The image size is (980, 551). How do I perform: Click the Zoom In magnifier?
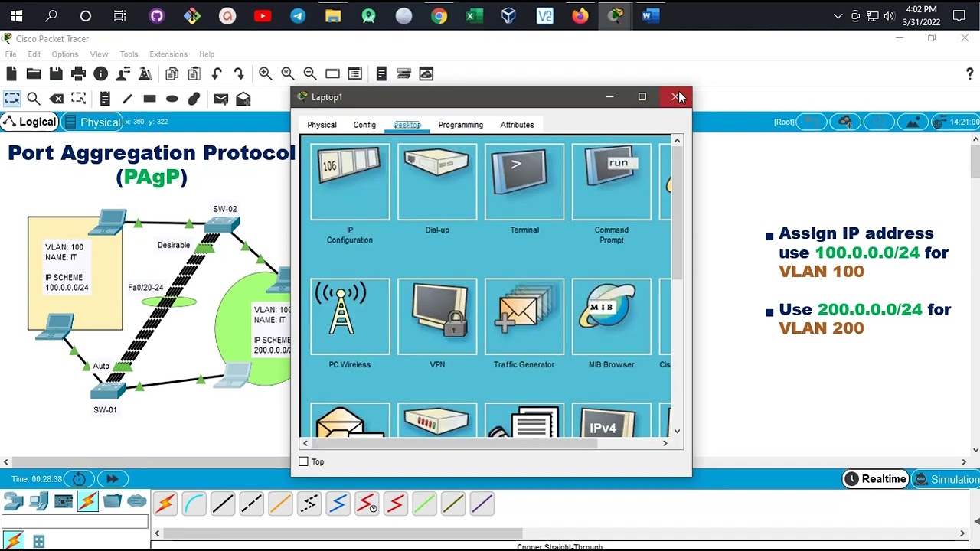point(265,73)
